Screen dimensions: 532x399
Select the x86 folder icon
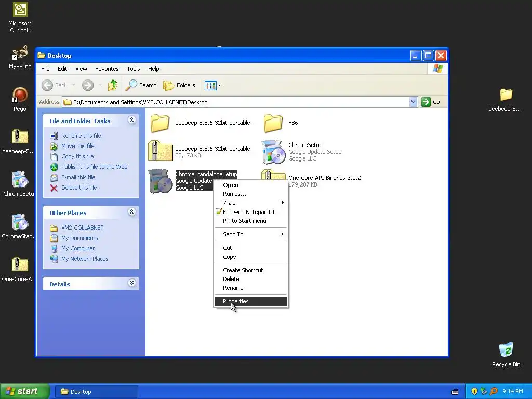pos(273,123)
